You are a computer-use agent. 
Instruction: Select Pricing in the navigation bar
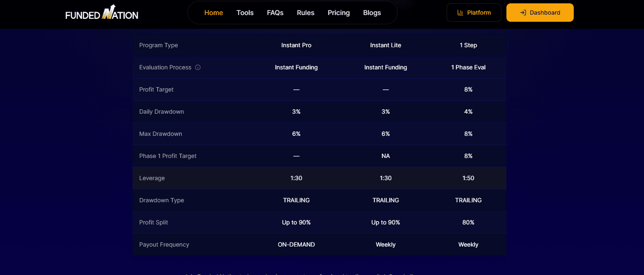[x=338, y=13]
